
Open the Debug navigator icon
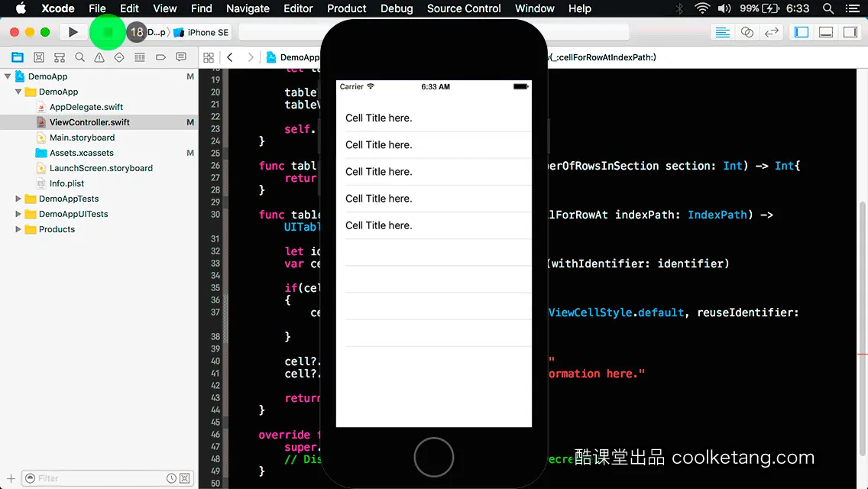140,57
